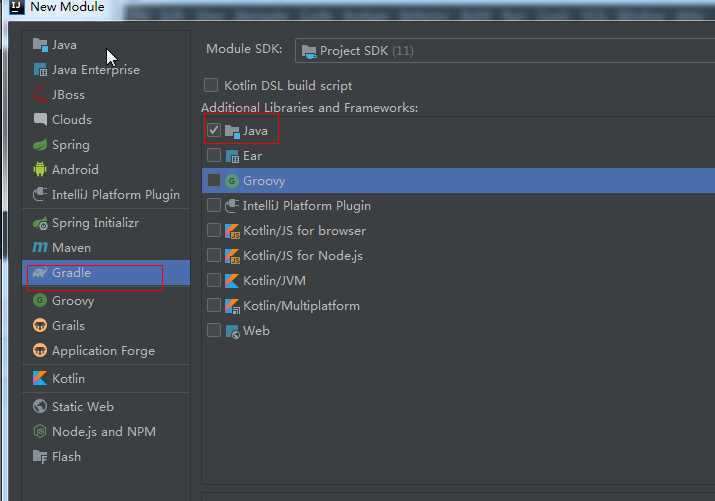Click the Java folder icon in frameworks list
This screenshot has height=501, width=715.
(x=232, y=131)
